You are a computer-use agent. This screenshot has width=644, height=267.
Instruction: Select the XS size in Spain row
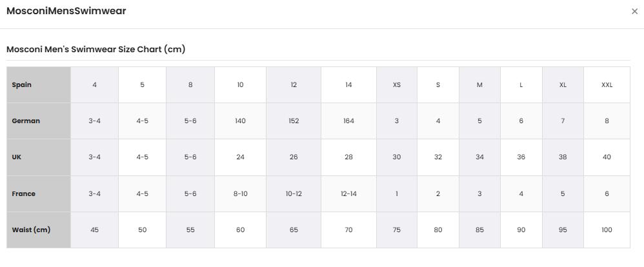397,85
